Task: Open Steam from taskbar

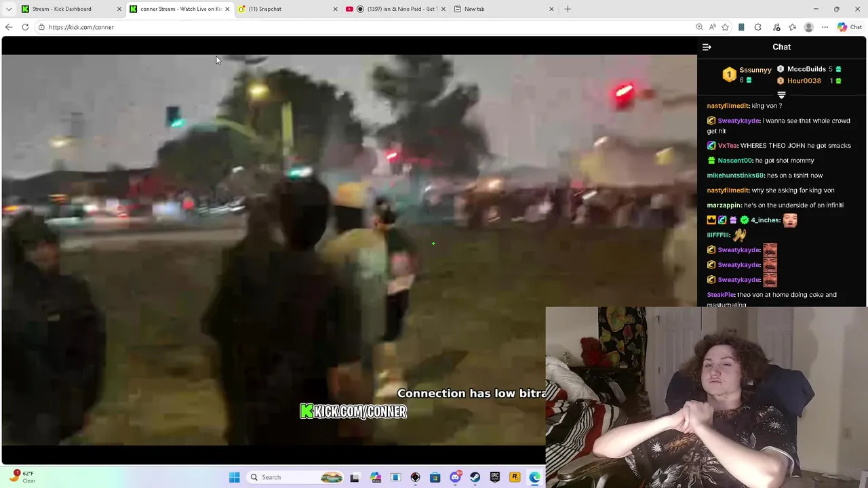Action: [x=475, y=477]
